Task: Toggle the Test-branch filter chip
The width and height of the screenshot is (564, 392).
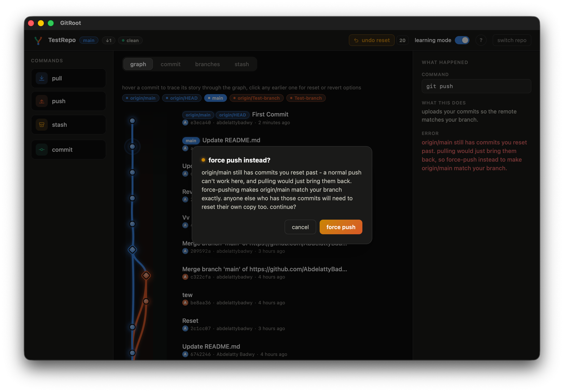Action: click(x=306, y=98)
